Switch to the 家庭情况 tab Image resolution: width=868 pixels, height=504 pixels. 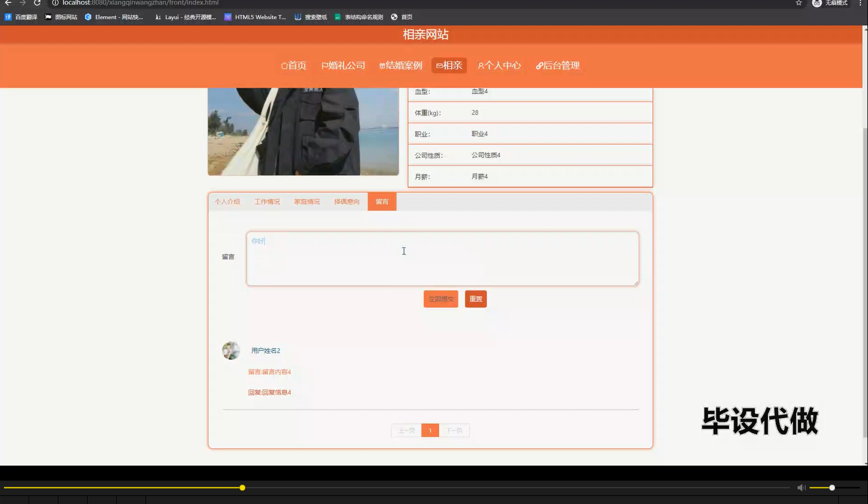[307, 202]
